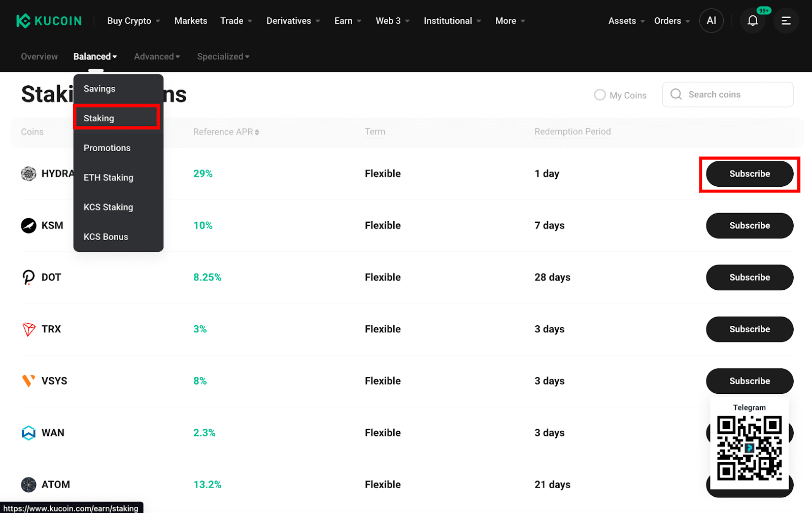This screenshot has height=513, width=812.
Task: Click the TRX coin icon
Action: 28,329
